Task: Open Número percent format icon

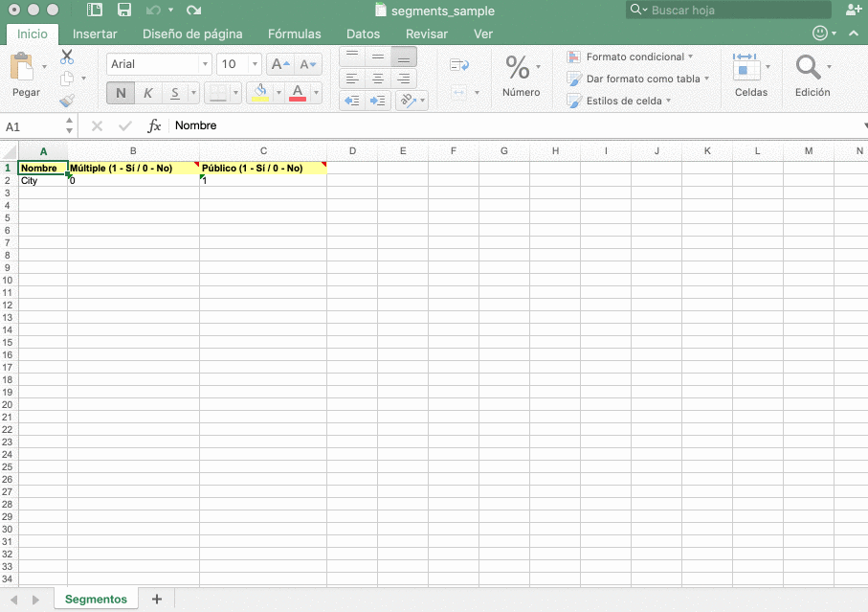Action: (518, 67)
